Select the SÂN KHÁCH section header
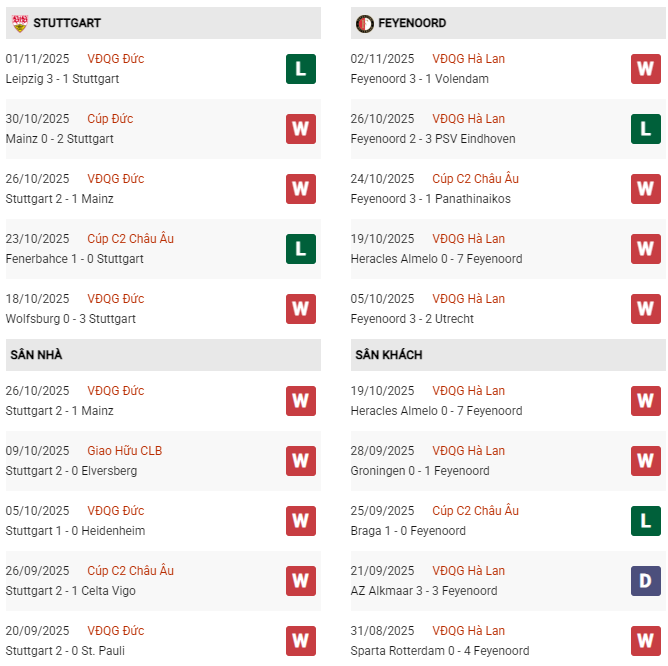 coord(386,355)
